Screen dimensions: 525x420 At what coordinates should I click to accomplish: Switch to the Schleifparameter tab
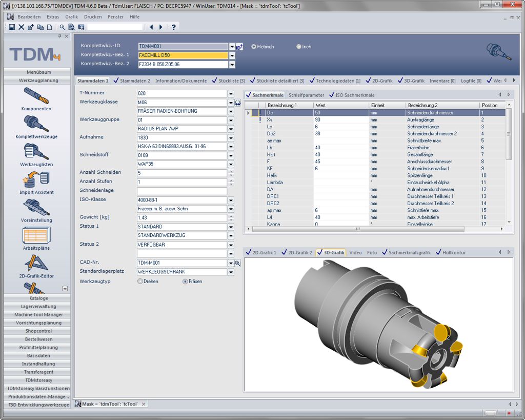(307, 95)
